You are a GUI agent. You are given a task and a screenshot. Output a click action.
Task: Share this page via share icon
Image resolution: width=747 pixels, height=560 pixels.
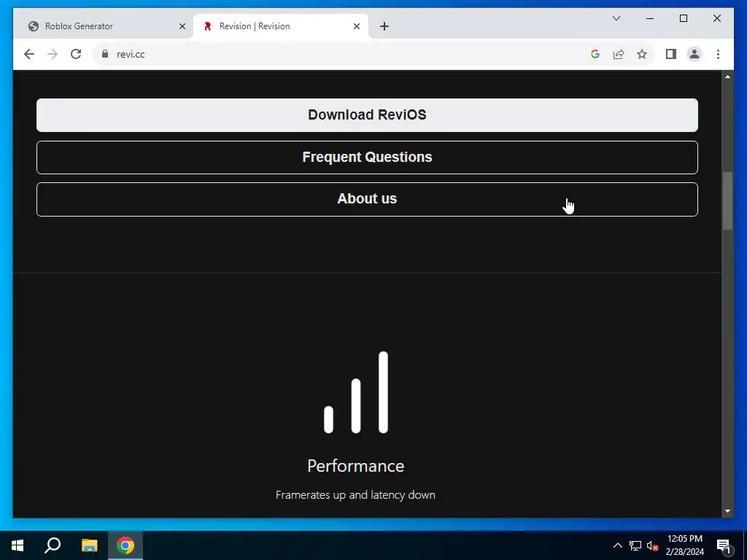(x=619, y=54)
